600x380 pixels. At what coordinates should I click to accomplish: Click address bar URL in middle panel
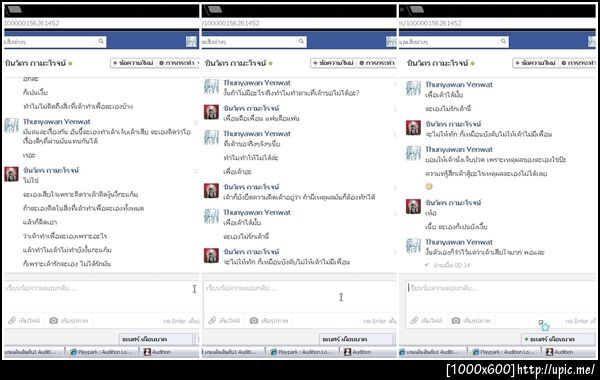[231, 23]
